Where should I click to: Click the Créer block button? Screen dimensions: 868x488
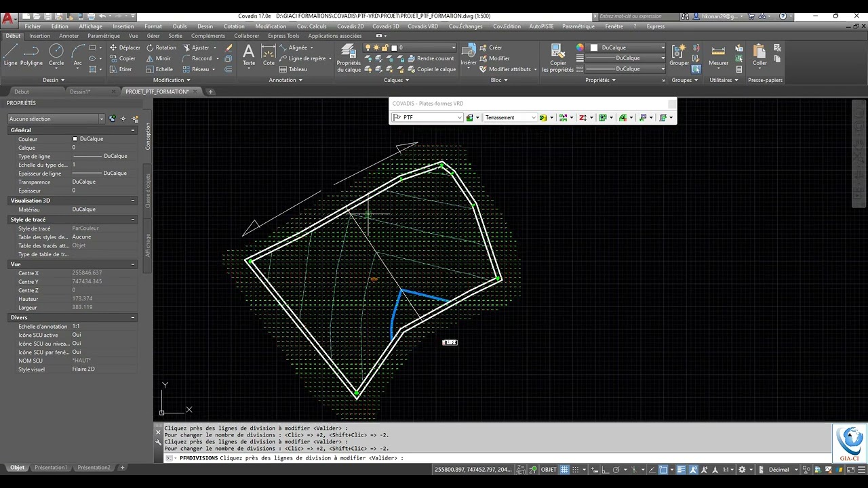coord(490,47)
